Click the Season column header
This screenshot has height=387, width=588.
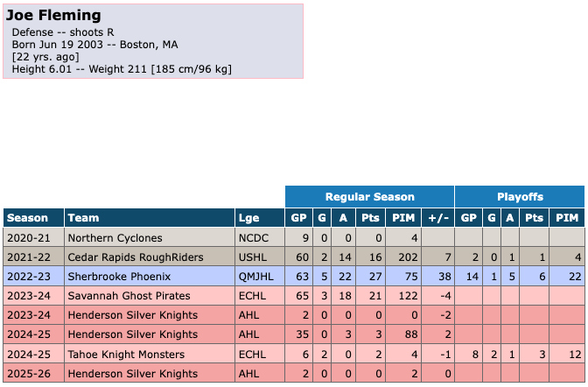(28, 217)
